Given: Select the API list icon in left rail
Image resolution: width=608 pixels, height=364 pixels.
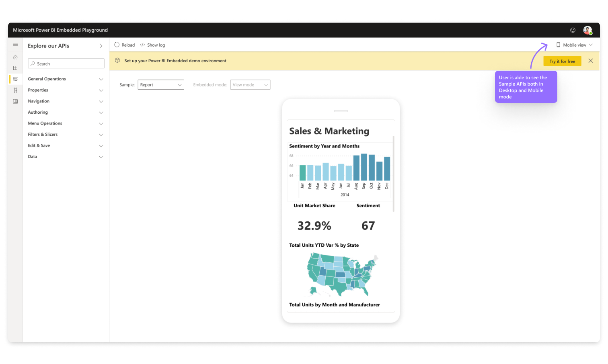Looking at the screenshot, I should [x=15, y=79].
